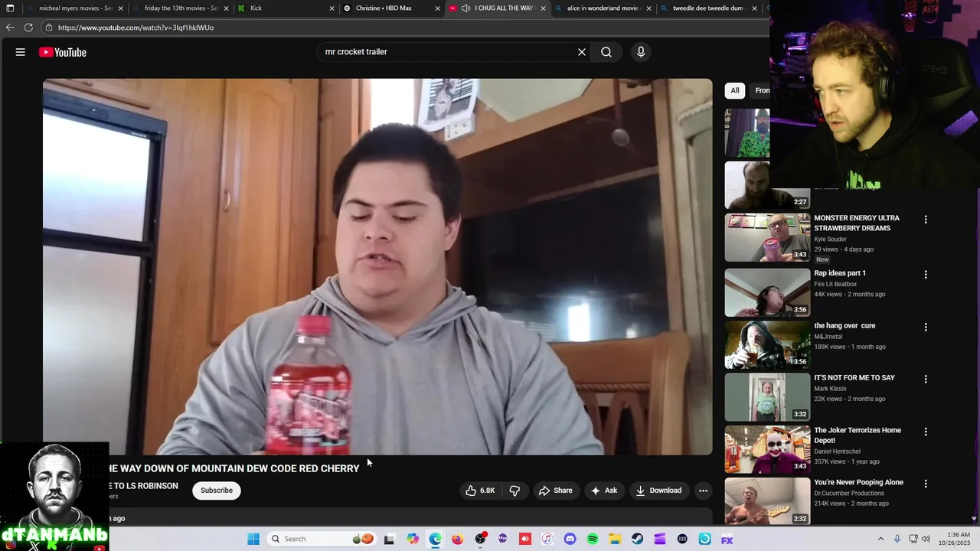The width and height of the screenshot is (980, 551).
Task: Mute the playing tab via speaker icon
Action: pyautogui.click(x=465, y=8)
